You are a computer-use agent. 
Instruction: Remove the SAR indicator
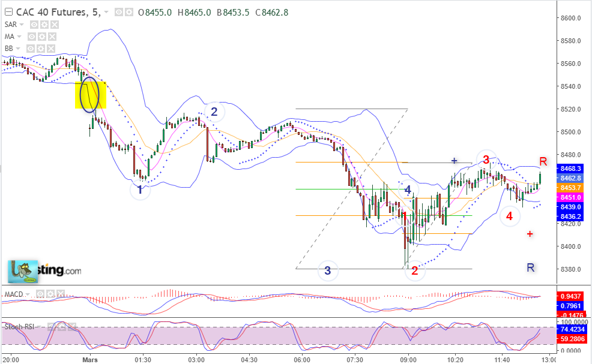click(x=55, y=25)
